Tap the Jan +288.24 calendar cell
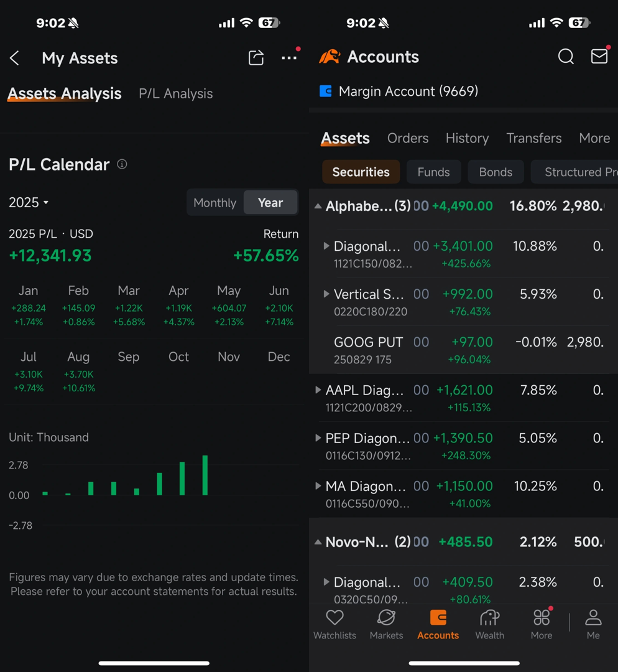 [28, 306]
